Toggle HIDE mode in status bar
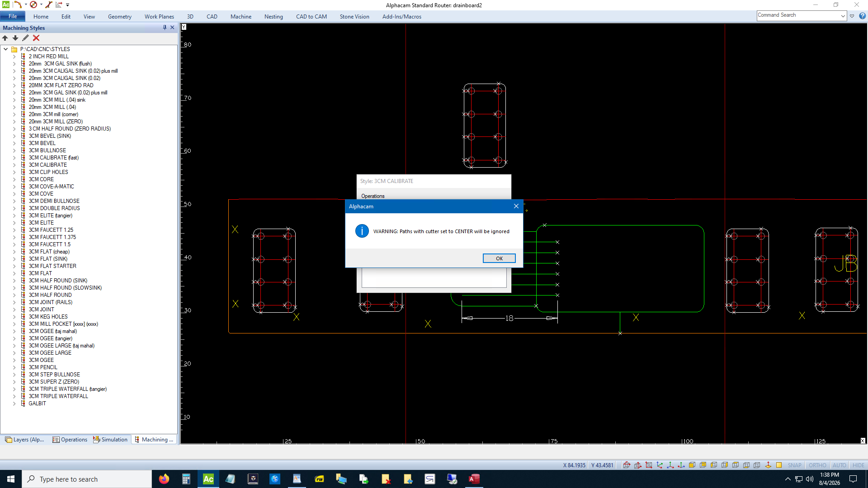The height and width of the screenshot is (488, 868). 858,465
